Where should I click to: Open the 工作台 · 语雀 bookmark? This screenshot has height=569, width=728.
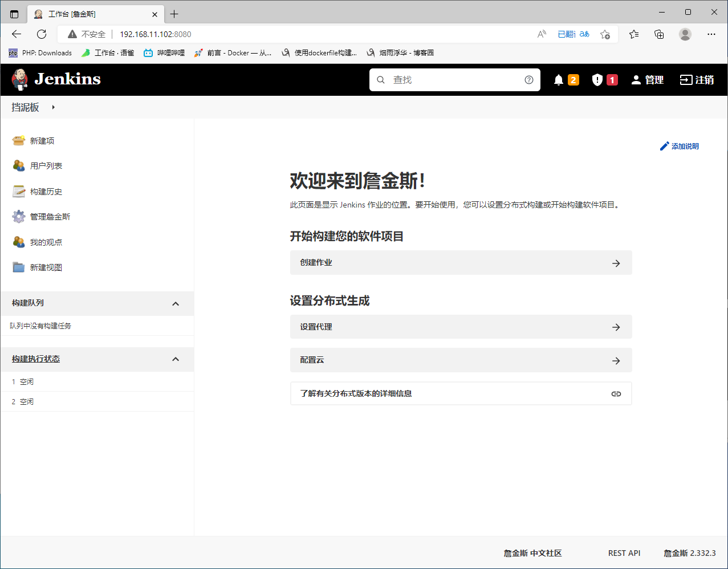[107, 53]
